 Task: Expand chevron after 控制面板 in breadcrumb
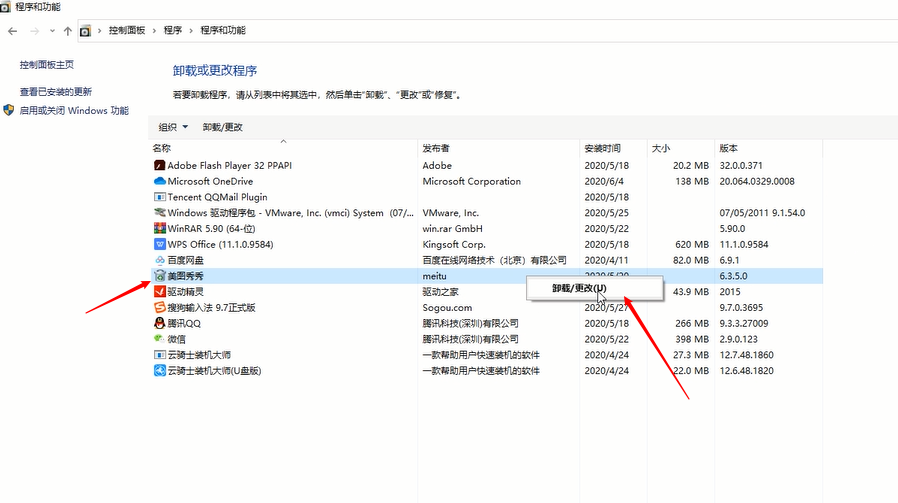click(154, 31)
